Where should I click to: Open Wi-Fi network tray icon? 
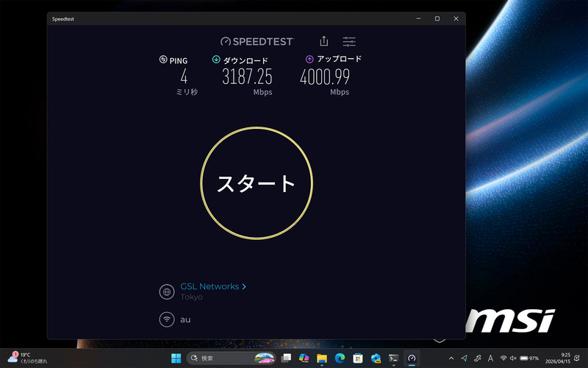[x=503, y=358]
